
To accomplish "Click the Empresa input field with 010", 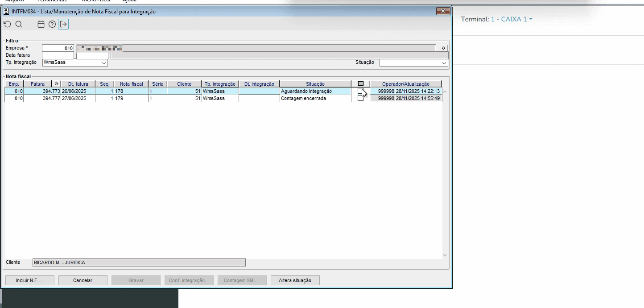I will [58, 48].
